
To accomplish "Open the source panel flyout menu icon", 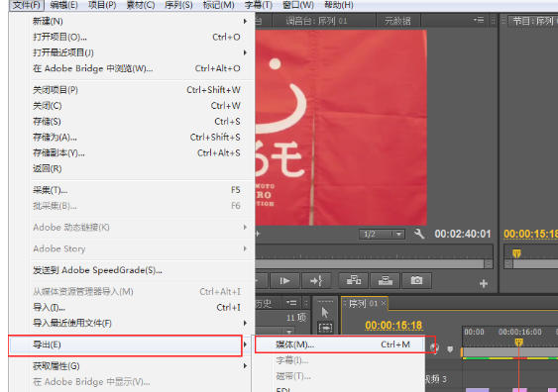I will (479, 20).
